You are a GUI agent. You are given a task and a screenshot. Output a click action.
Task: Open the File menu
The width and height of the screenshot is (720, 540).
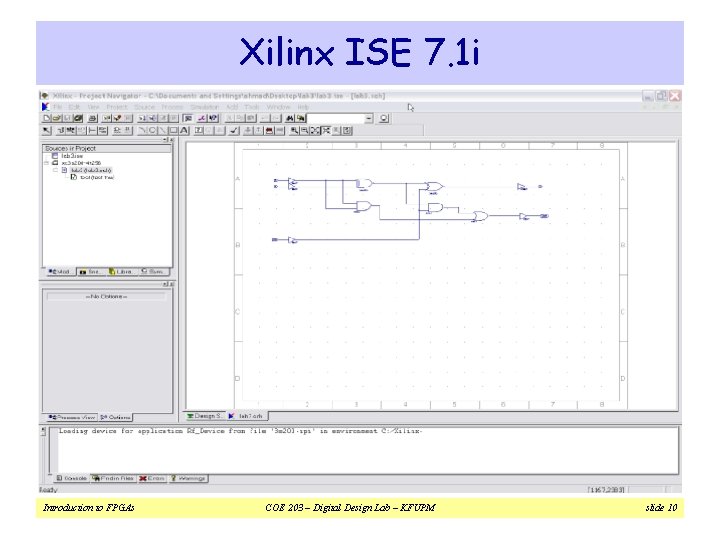pyautogui.click(x=57, y=107)
